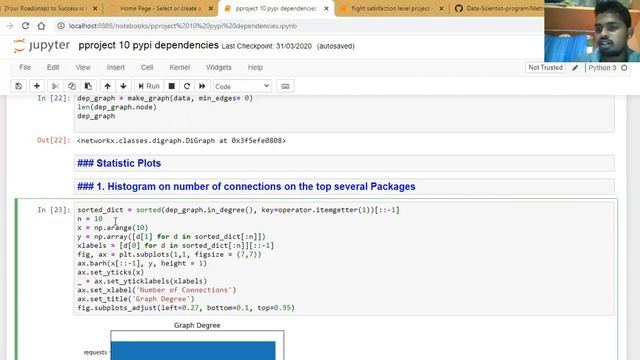640x360 pixels.
Task: Move selected cell up arrow
Action: 107,86
